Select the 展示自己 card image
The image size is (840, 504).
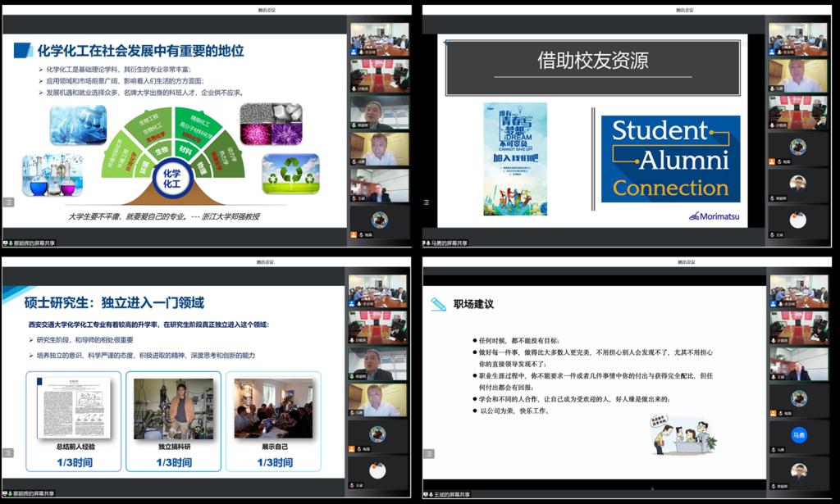coord(273,407)
